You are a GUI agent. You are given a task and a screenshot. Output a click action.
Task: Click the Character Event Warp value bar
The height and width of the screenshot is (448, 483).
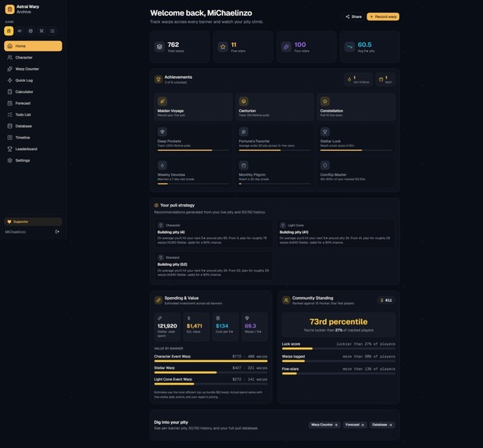tap(211, 360)
